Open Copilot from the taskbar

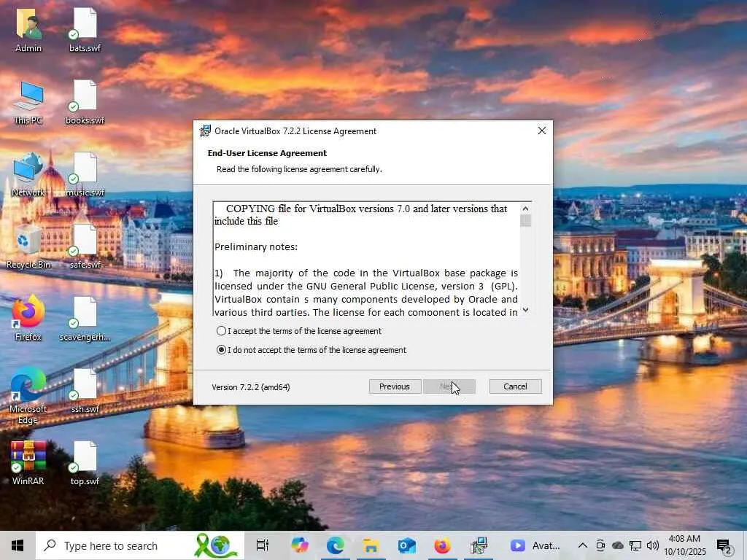coord(300,545)
